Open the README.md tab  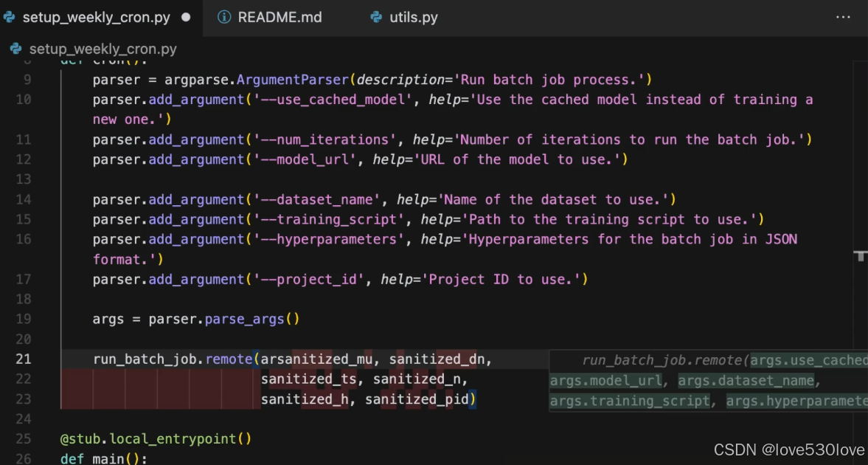(270, 17)
